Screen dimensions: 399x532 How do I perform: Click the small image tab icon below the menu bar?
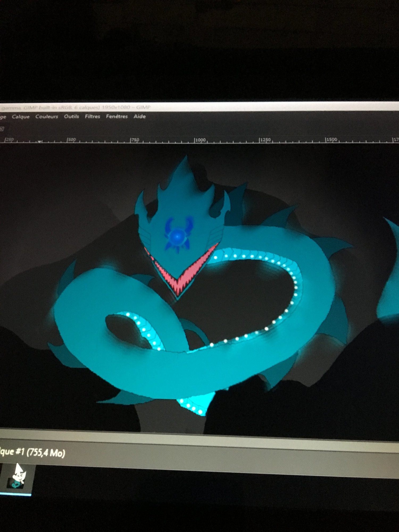pos(2,129)
